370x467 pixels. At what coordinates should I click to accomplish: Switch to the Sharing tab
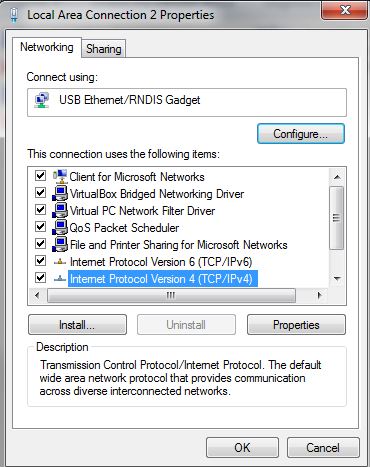coord(104,49)
